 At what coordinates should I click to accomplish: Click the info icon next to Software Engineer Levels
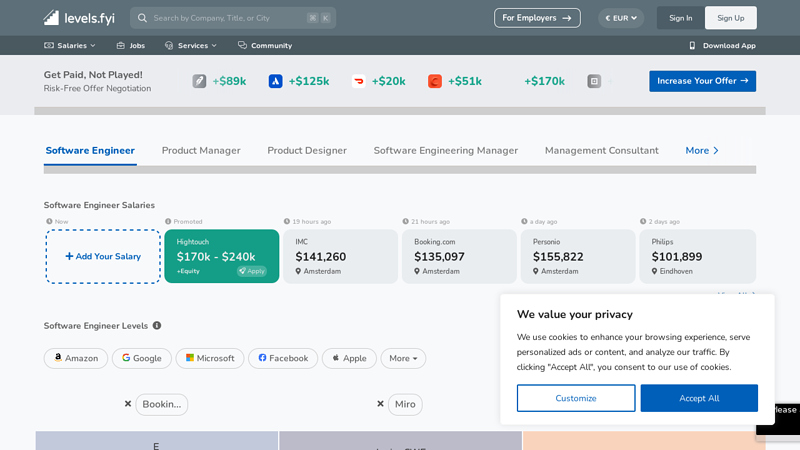click(x=157, y=326)
